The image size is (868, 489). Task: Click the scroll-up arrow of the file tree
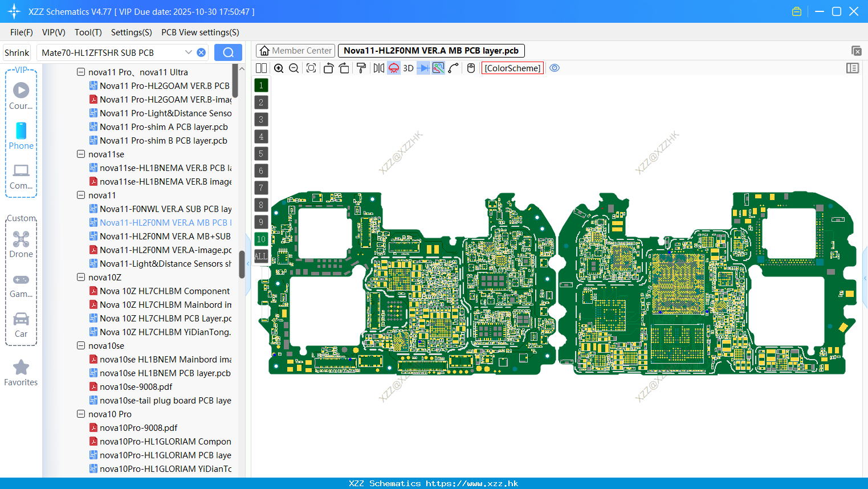pos(242,68)
